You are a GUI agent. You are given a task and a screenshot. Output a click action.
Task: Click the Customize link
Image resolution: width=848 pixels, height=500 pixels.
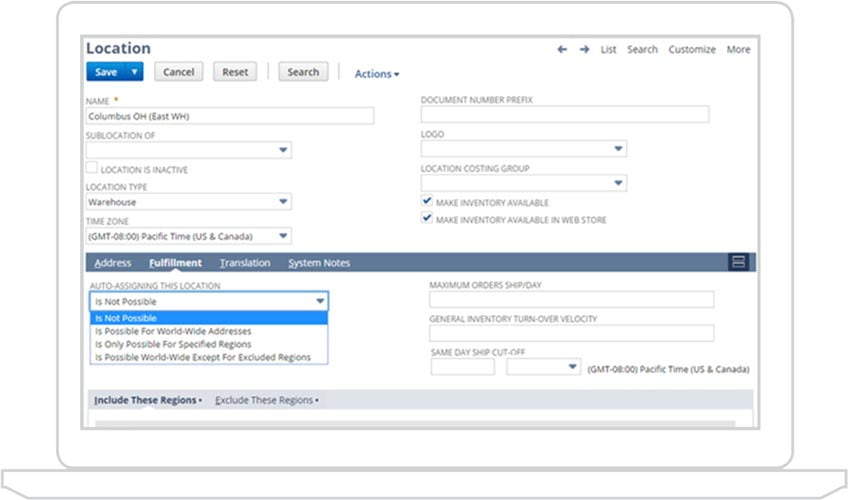point(692,49)
